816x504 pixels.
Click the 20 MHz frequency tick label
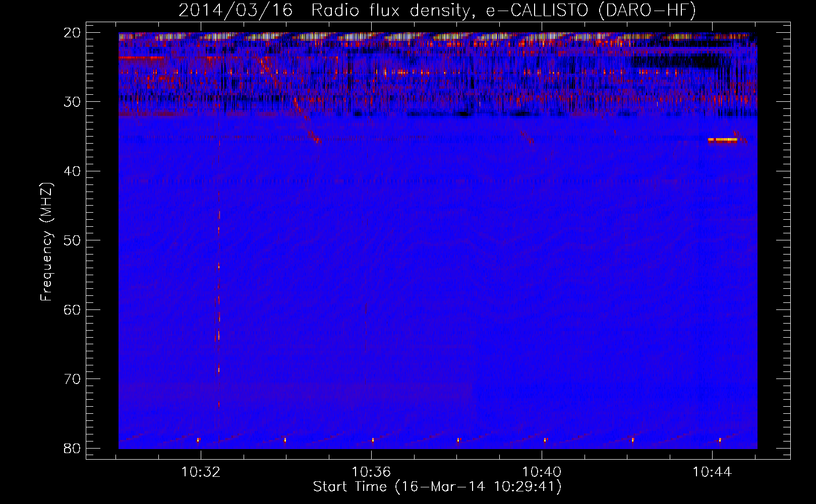(x=73, y=33)
